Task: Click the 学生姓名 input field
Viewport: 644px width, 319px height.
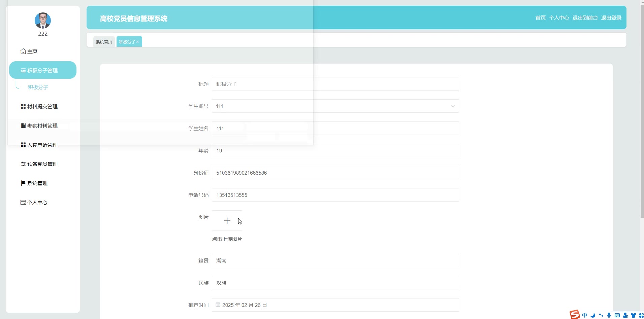Action: [335, 128]
